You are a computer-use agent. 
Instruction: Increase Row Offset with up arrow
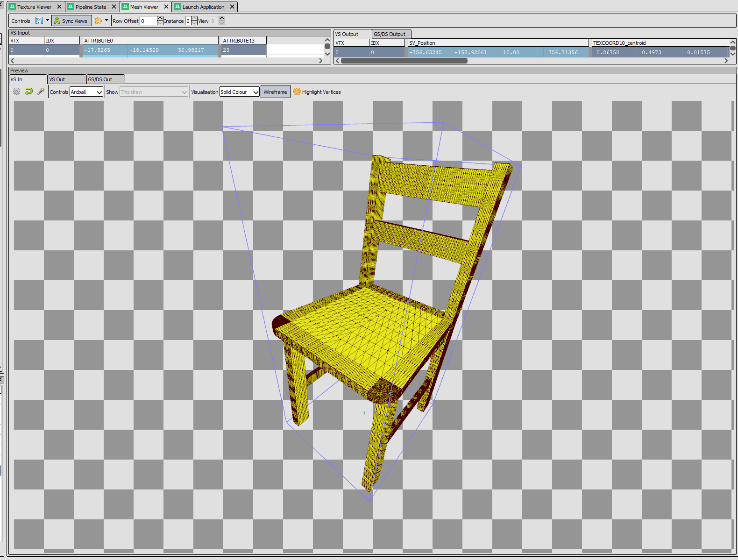click(x=160, y=19)
